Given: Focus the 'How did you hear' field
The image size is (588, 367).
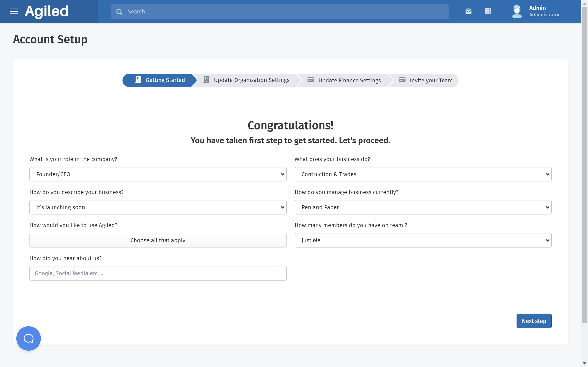Looking at the screenshot, I should click(x=158, y=273).
